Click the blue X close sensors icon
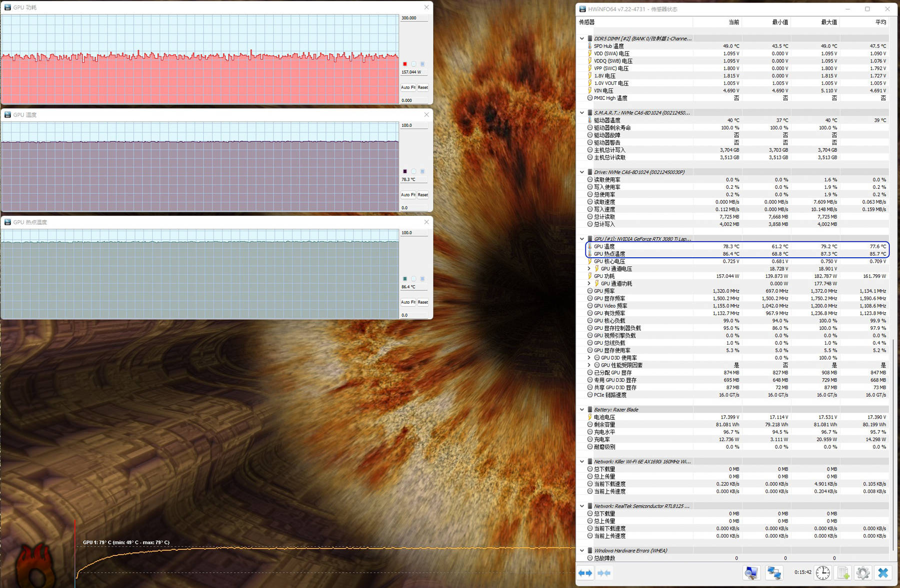 click(883, 573)
